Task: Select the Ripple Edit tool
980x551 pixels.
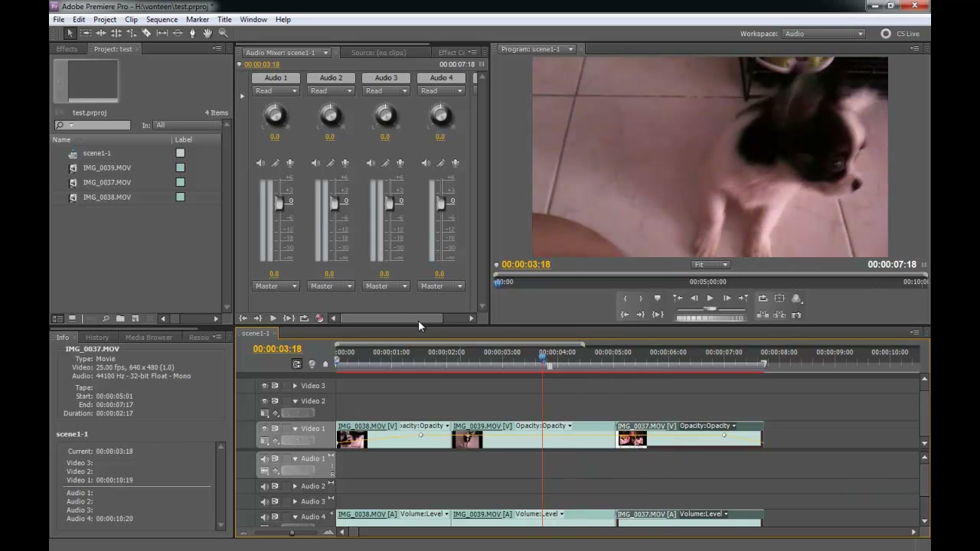Action: pyautogui.click(x=101, y=34)
